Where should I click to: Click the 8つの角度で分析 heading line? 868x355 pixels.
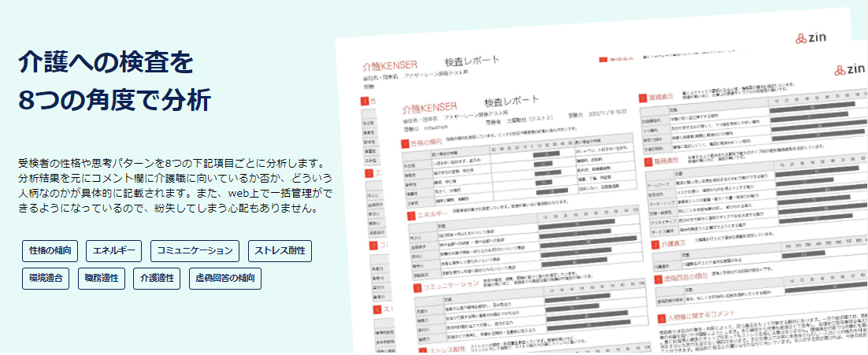point(114,101)
